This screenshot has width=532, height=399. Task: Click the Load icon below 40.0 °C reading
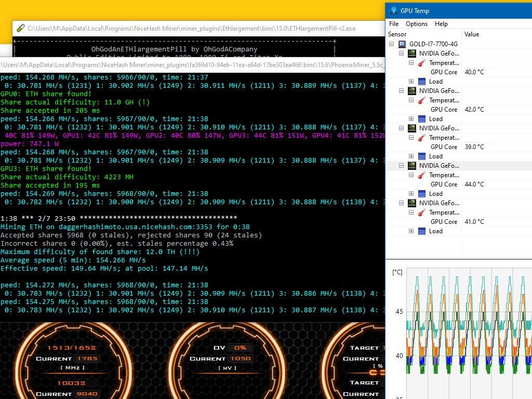pyautogui.click(x=422, y=82)
